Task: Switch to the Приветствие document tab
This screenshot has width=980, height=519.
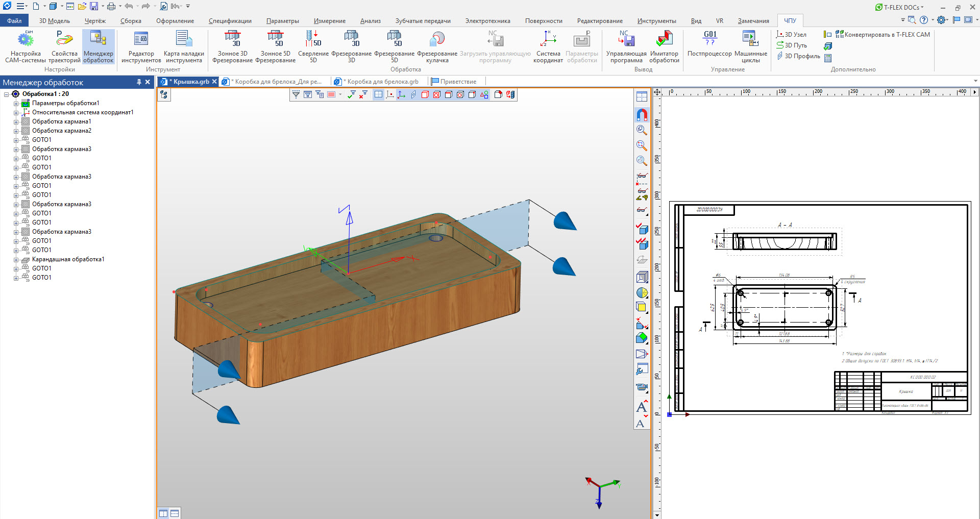Action: click(458, 82)
